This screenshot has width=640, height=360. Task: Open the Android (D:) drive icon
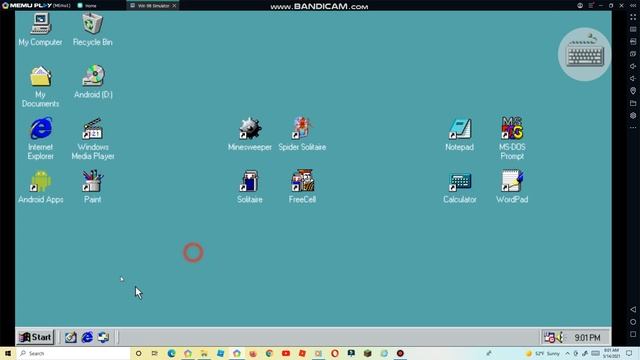pyautogui.click(x=93, y=82)
